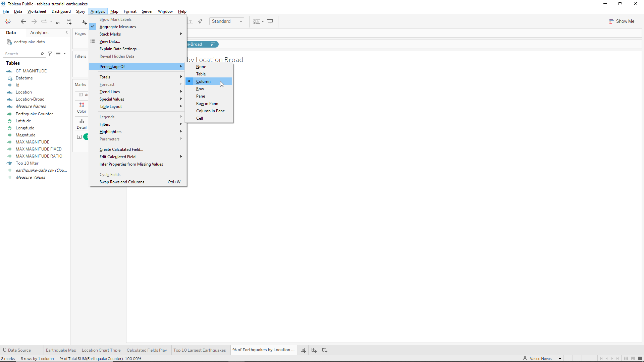Open the Color marks card
The width and height of the screenshot is (644, 362).
click(x=82, y=107)
